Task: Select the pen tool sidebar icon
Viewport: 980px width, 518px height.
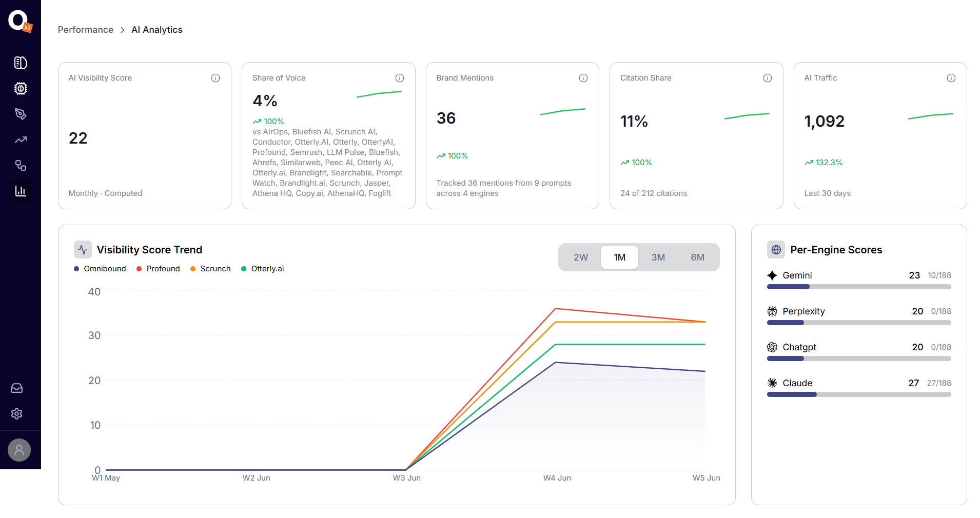Action: coord(21,114)
